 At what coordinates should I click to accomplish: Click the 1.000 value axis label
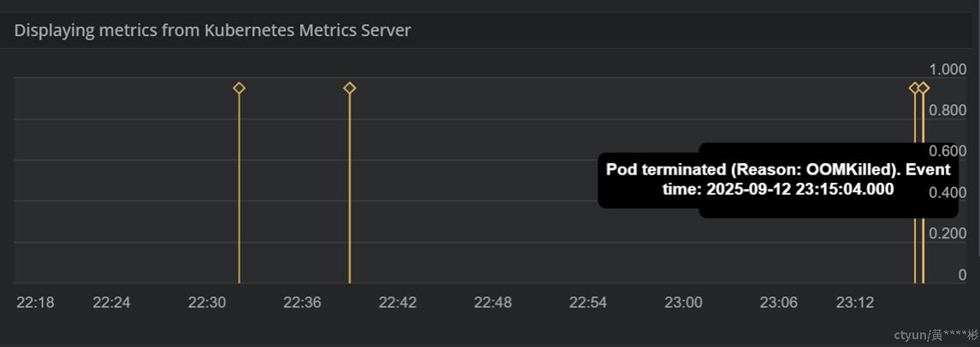click(947, 69)
